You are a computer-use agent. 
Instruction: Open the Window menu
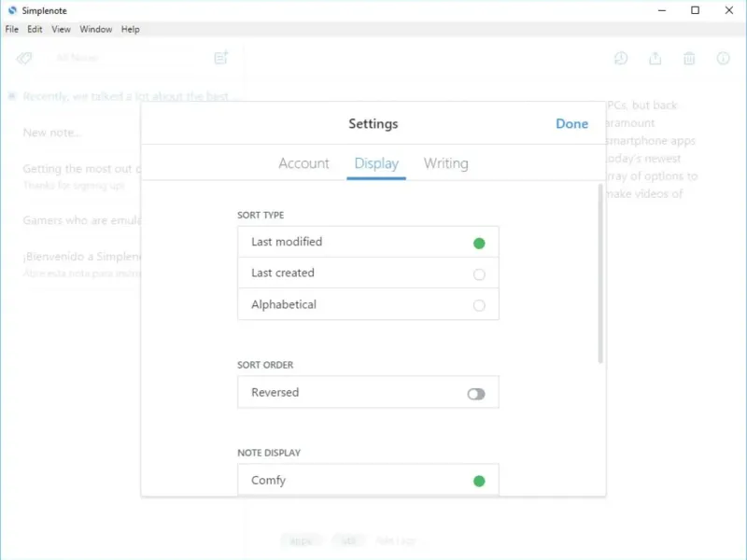[x=96, y=30]
